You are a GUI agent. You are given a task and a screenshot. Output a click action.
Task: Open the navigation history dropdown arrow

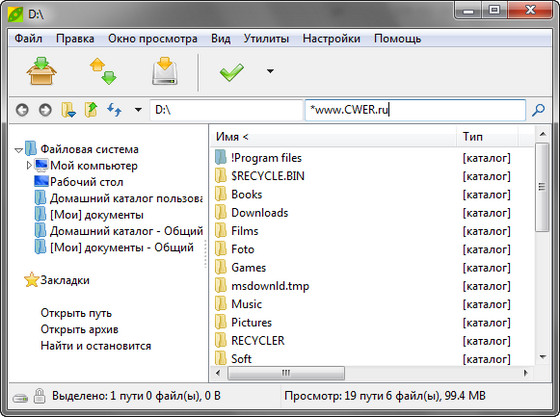(138, 110)
